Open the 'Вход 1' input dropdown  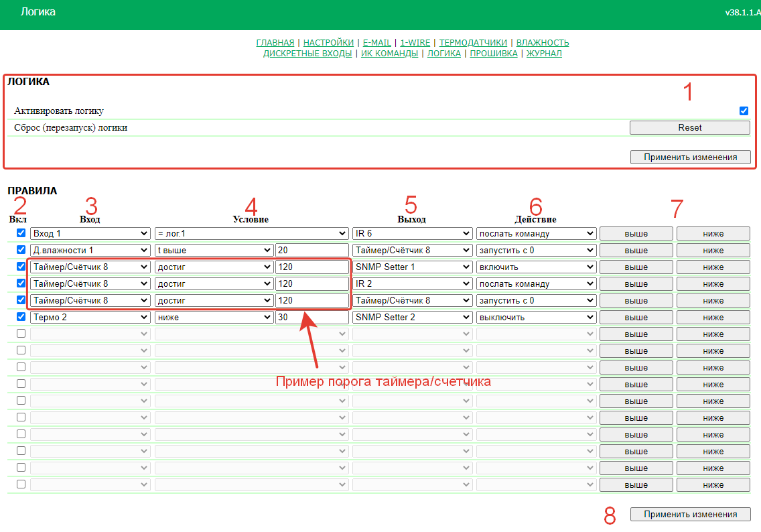pos(90,233)
